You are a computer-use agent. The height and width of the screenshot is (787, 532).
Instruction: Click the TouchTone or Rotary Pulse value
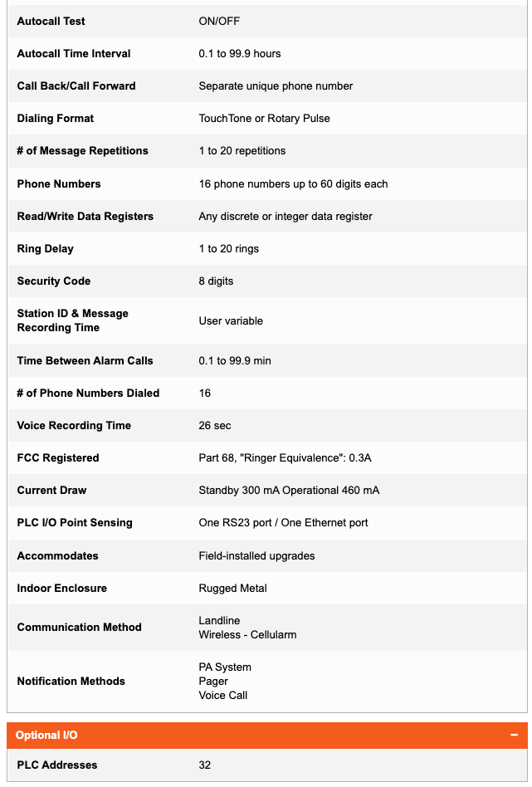click(x=264, y=118)
